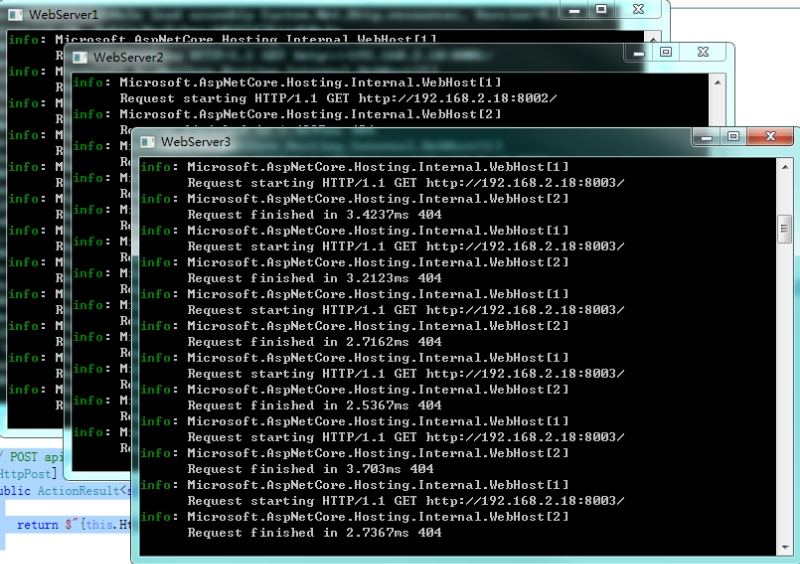The width and height of the screenshot is (800, 564).
Task: Click 'Request finished in 3.703ms 404' line
Action: coord(310,469)
